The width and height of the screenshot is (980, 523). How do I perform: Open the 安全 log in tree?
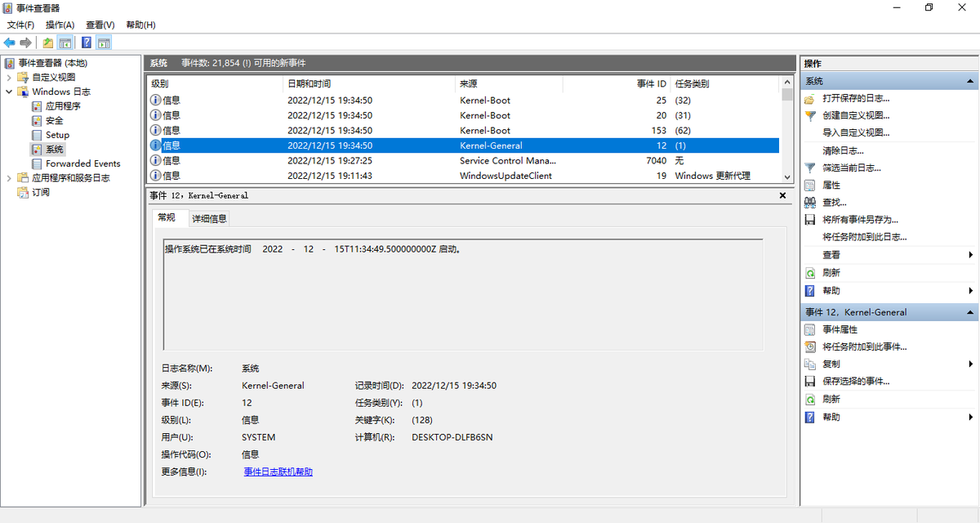(x=54, y=120)
